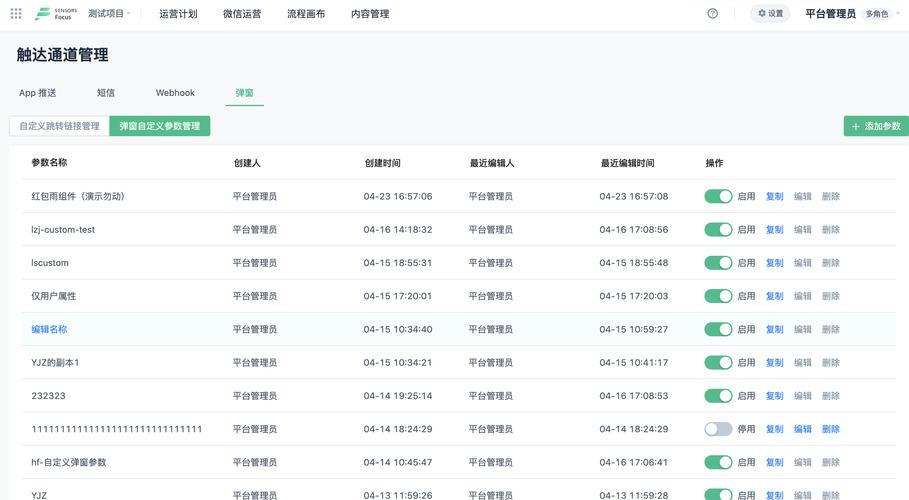Toggle the hf-自定义弹窗参数 switch
Screen dimensions: 909x500
point(718,462)
